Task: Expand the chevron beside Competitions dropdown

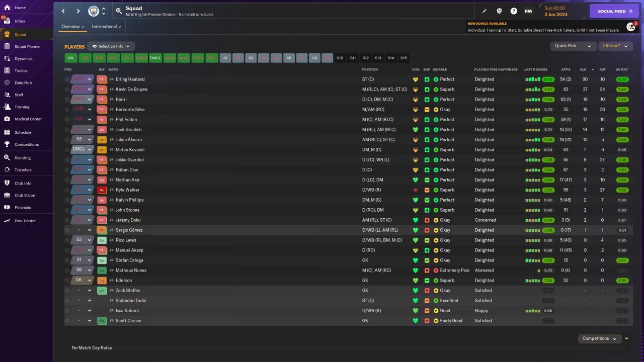Action: (627, 338)
